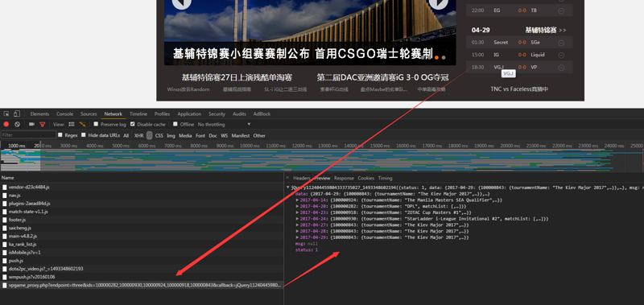Open the Audits panel tab
This screenshot has height=305, width=644.
tap(239, 114)
